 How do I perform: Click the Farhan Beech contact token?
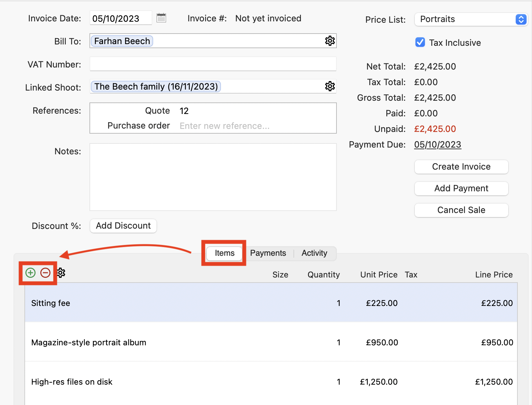(122, 41)
